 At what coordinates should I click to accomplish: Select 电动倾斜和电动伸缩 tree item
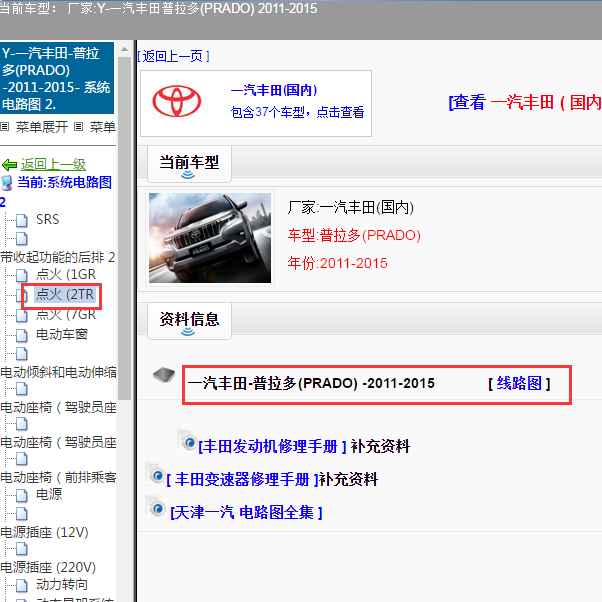58,372
